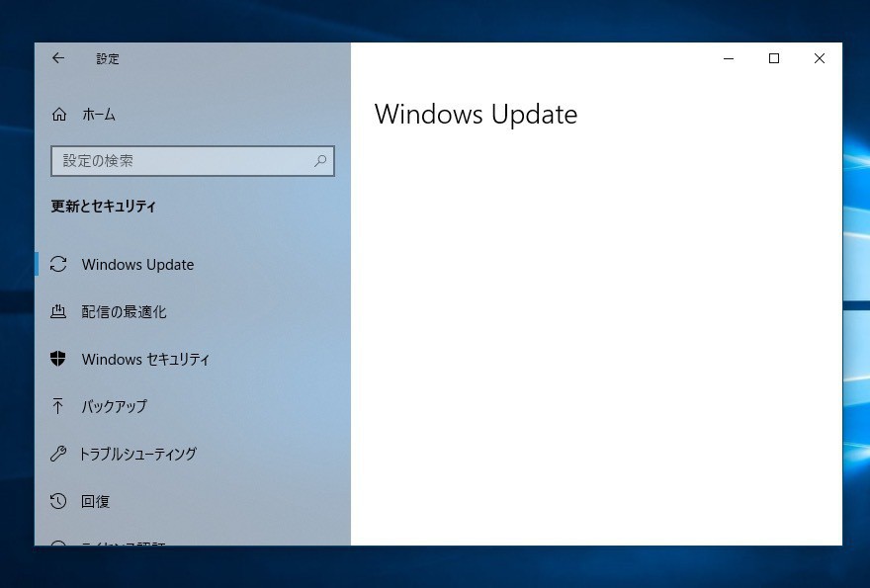This screenshot has height=588, width=870.
Task: Minimize the 設定 window
Action: point(729,58)
